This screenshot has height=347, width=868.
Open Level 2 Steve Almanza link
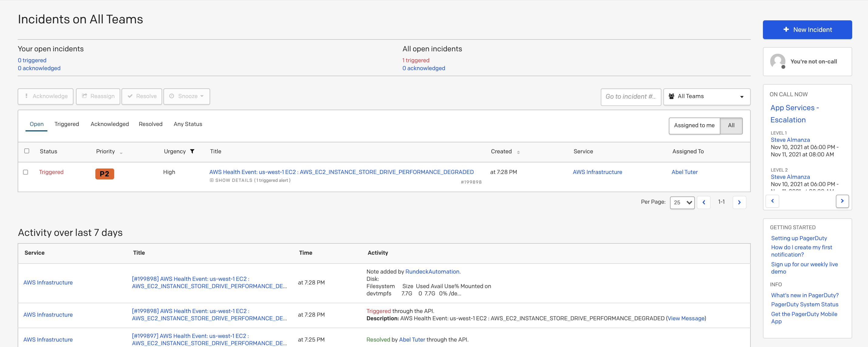(790, 177)
